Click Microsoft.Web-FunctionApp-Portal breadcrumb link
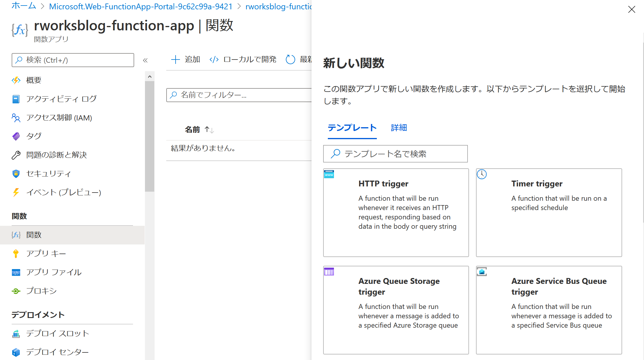Viewport: 644px width, 360px height. pyautogui.click(x=141, y=6)
